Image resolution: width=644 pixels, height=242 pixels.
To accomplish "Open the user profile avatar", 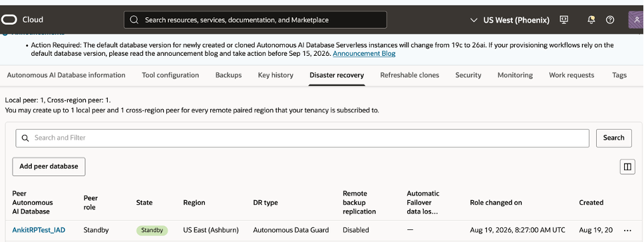I will (x=636, y=20).
